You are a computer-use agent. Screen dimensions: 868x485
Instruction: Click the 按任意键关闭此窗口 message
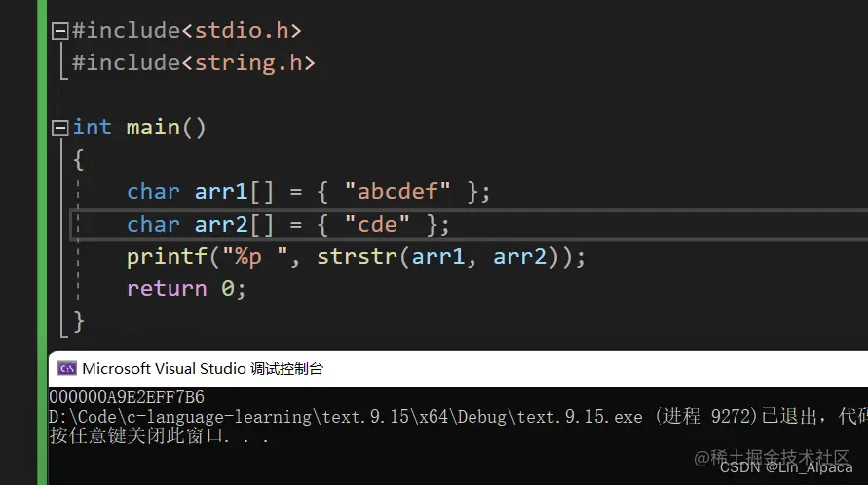(x=159, y=435)
